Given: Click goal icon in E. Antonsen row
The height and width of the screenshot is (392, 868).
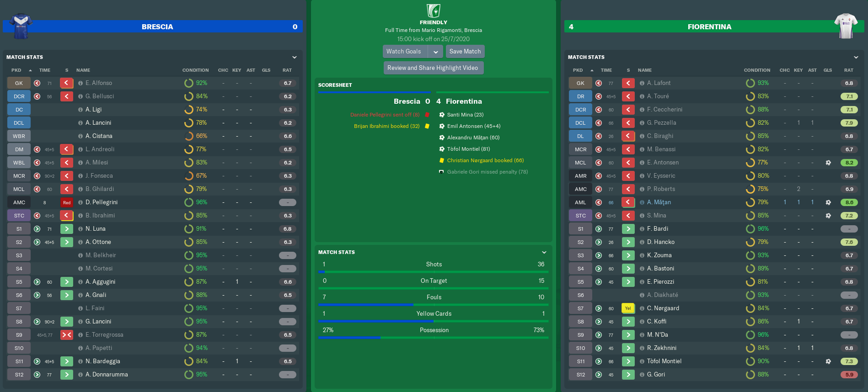Looking at the screenshot, I should [x=828, y=163].
